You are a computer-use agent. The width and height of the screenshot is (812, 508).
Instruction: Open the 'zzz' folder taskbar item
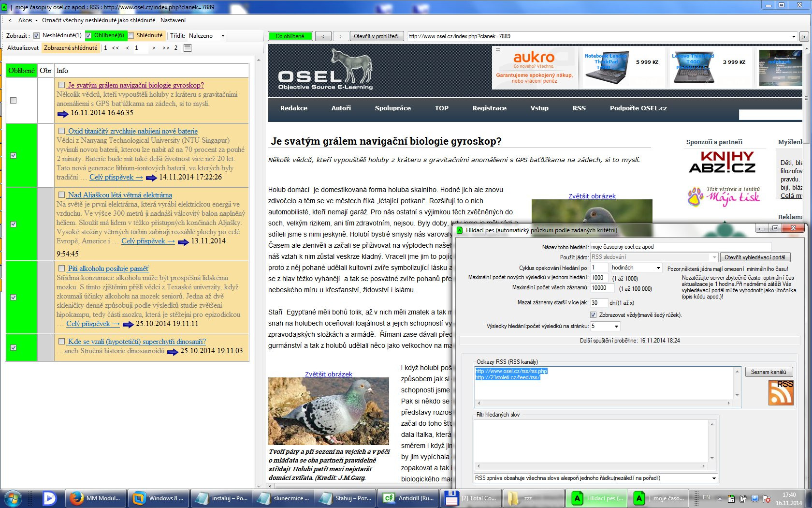point(533,498)
